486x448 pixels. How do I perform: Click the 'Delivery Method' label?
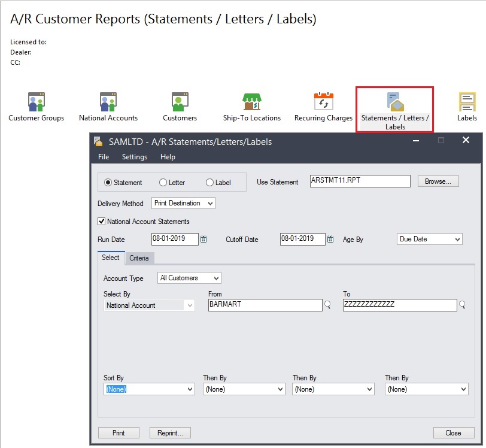(120, 204)
